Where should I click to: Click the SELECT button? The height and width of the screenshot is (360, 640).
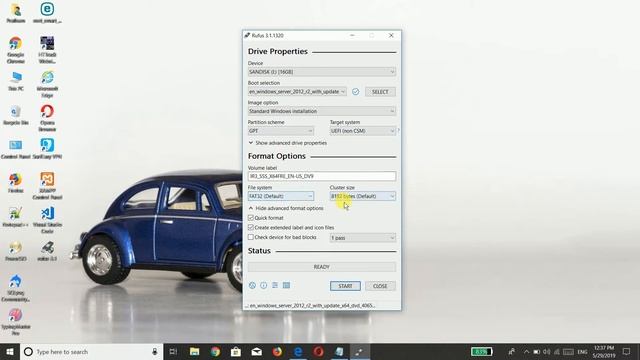coord(380,92)
